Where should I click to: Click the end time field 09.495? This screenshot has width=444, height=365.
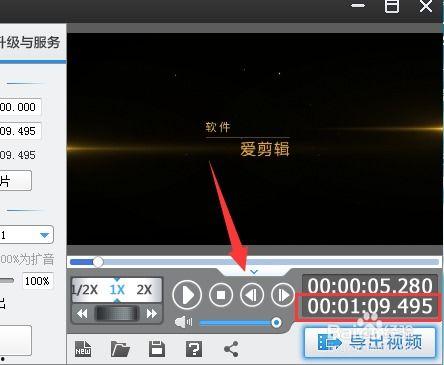point(20,131)
